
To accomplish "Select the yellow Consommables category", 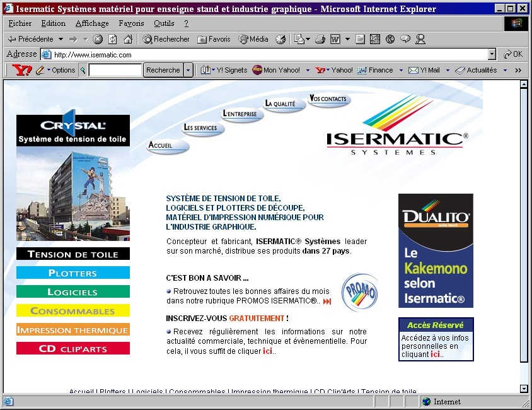I will pyautogui.click(x=73, y=311).
